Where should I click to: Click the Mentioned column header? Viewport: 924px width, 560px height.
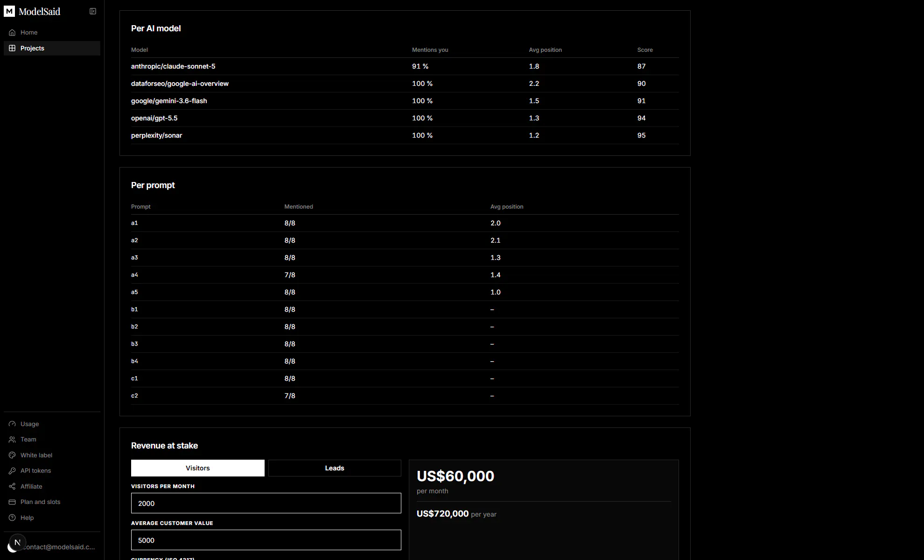pos(299,207)
